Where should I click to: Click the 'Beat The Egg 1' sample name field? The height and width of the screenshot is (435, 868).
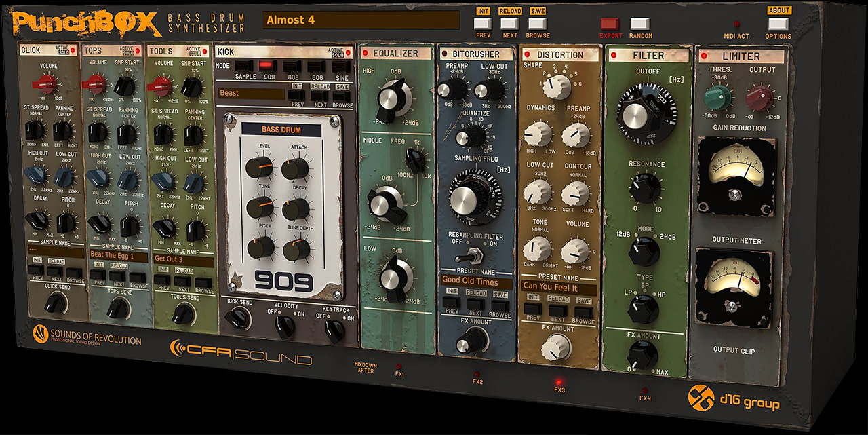(118, 256)
